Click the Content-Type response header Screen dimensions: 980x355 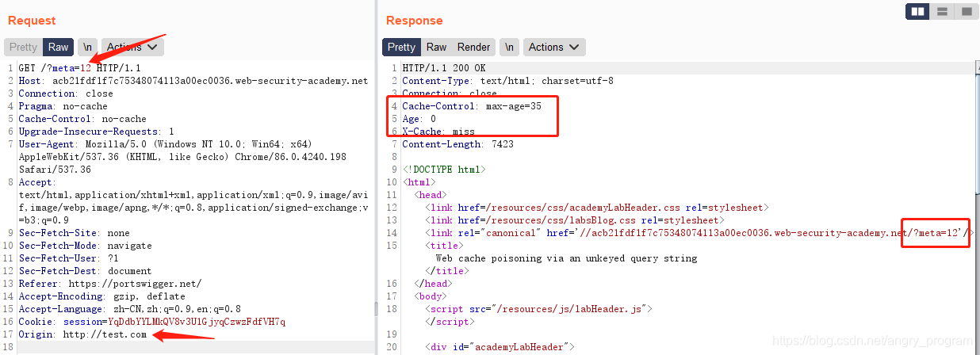[x=507, y=81]
